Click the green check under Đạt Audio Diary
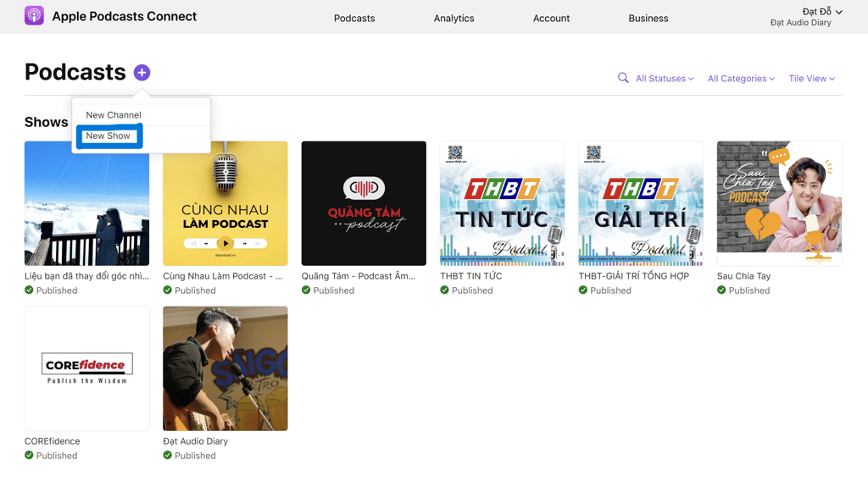 (x=167, y=456)
